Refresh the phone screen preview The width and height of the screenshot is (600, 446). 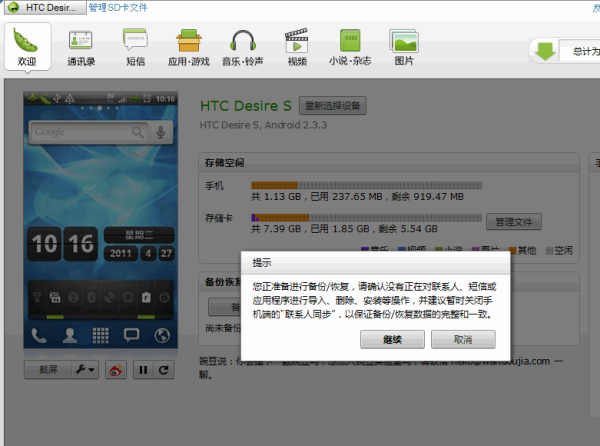[164, 370]
